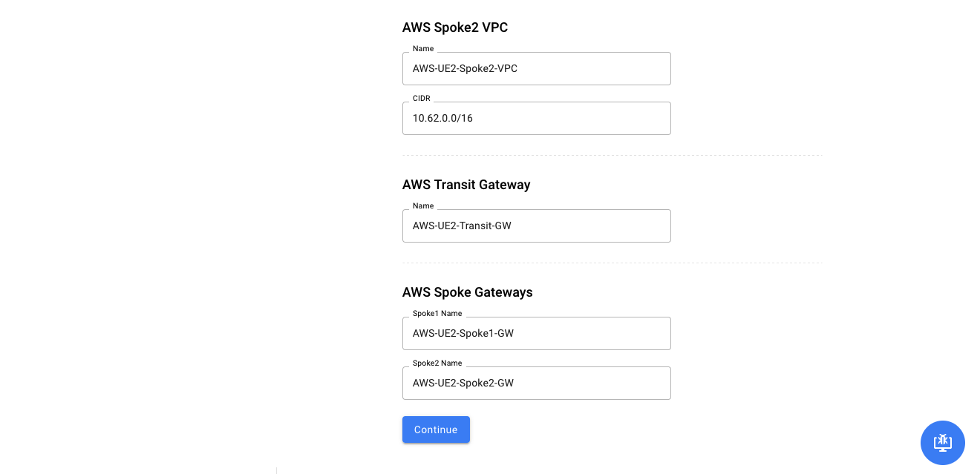Image resolution: width=980 pixels, height=474 pixels.
Task: Click dashed divider above AWS Transit Gateway section
Action: (x=612, y=156)
